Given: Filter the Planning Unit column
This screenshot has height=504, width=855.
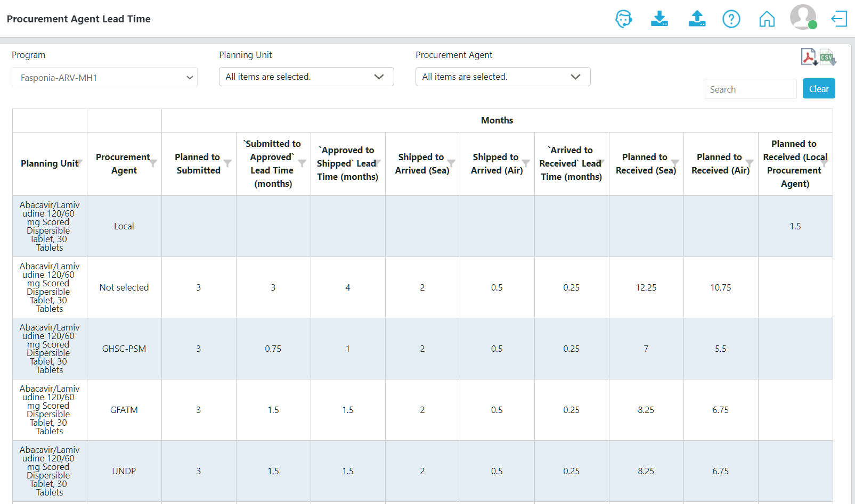Looking at the screenshot, I should [79, 163].
